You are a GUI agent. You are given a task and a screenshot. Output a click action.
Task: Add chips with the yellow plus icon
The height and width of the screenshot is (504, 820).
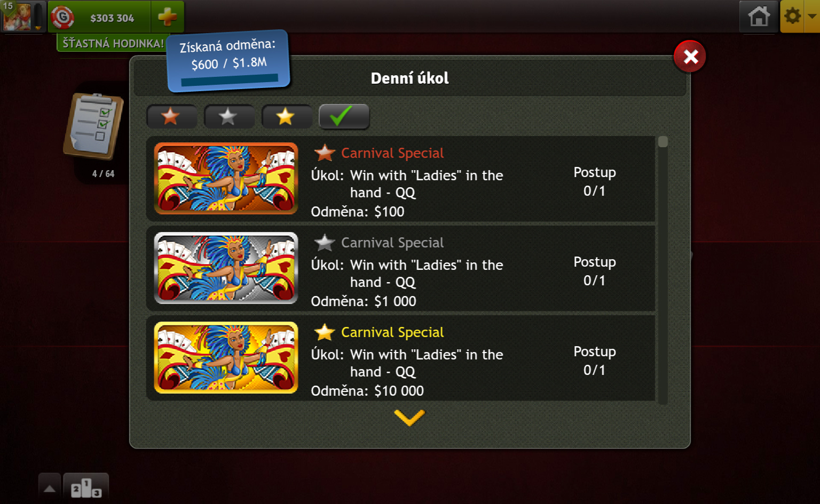click(x=168, y=17)
